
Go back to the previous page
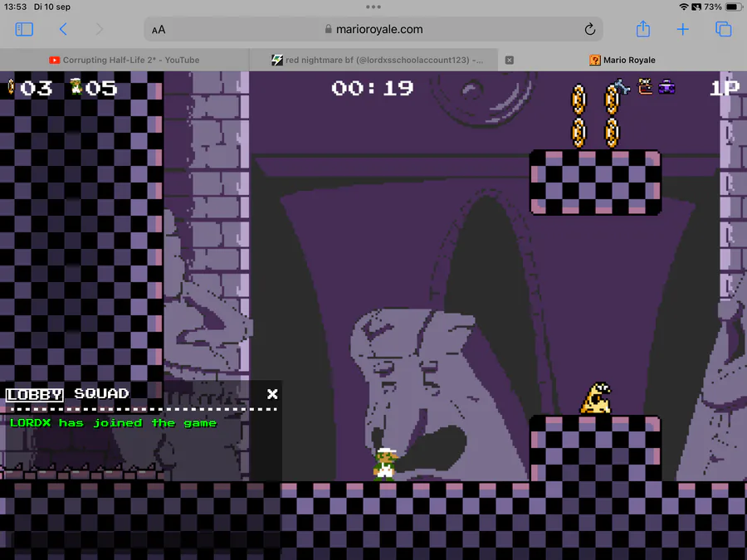tap(63, 30)
